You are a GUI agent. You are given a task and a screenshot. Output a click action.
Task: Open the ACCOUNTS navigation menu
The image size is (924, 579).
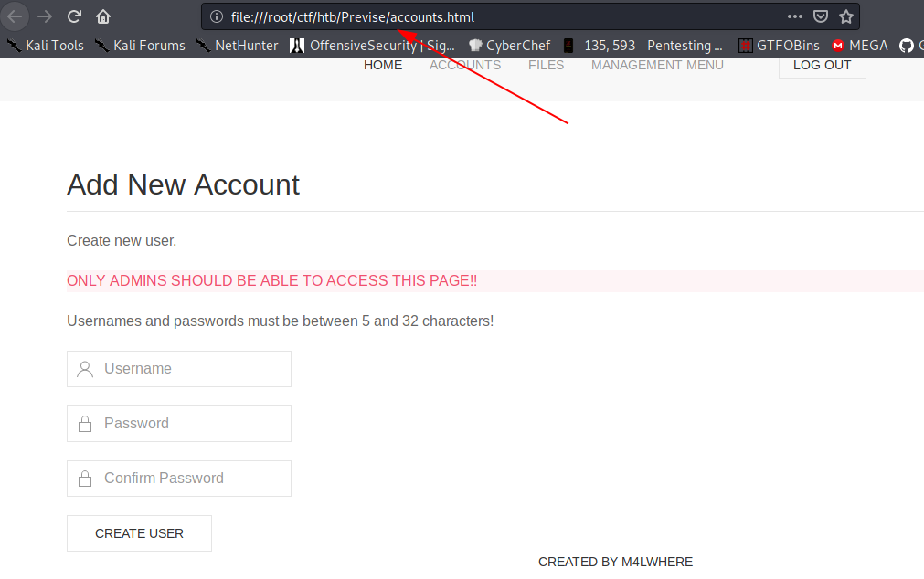pyautogui.click(x=465, y=65)
